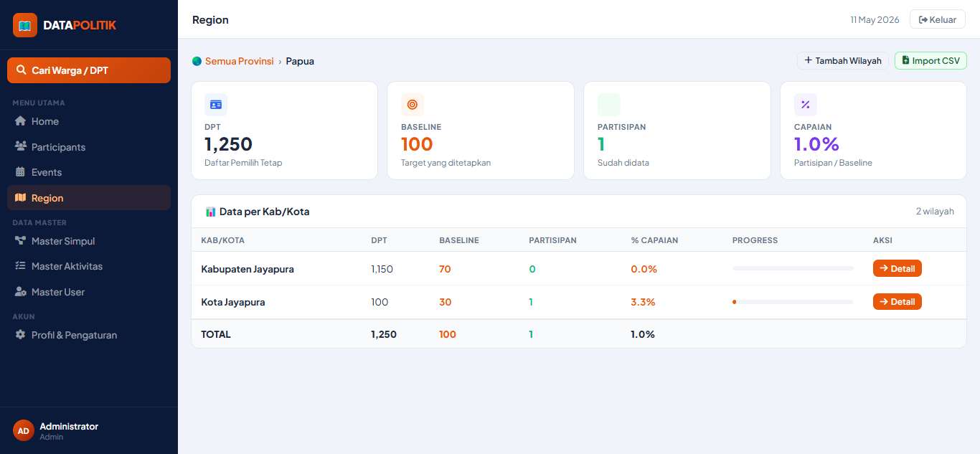Go to the Events page
The width and height of the screenshot is (980, 454).
tap(89, 172)
